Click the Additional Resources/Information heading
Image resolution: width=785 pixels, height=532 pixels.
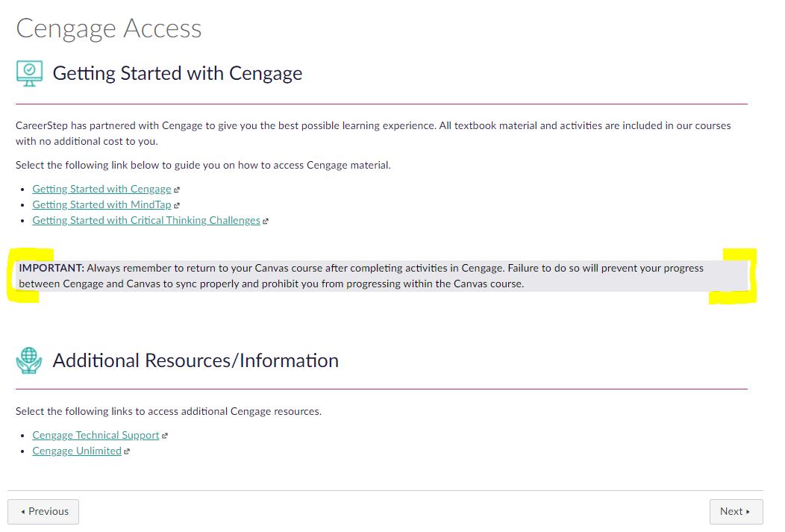point(196,360)
